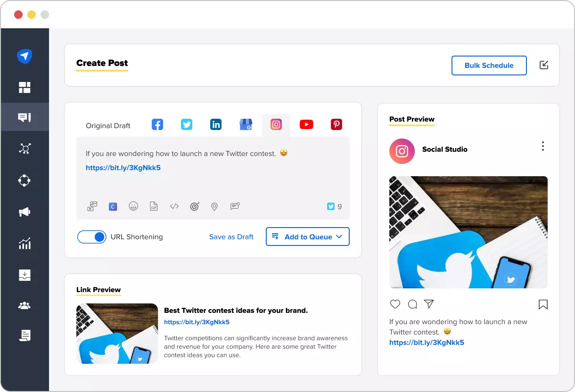Switch to the Instagram tab
Screen dimensions: 575x392
[x=276, y=124]
